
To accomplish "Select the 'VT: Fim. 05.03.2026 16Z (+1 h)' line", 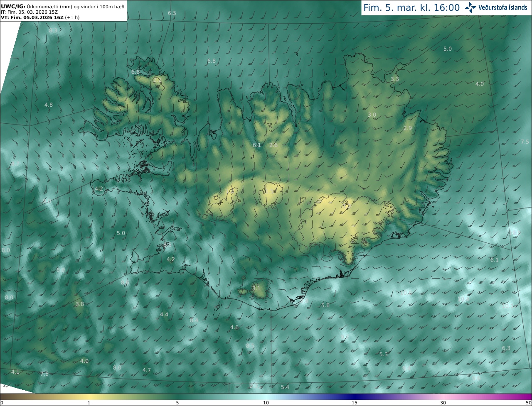I will [x=40, y=18].
